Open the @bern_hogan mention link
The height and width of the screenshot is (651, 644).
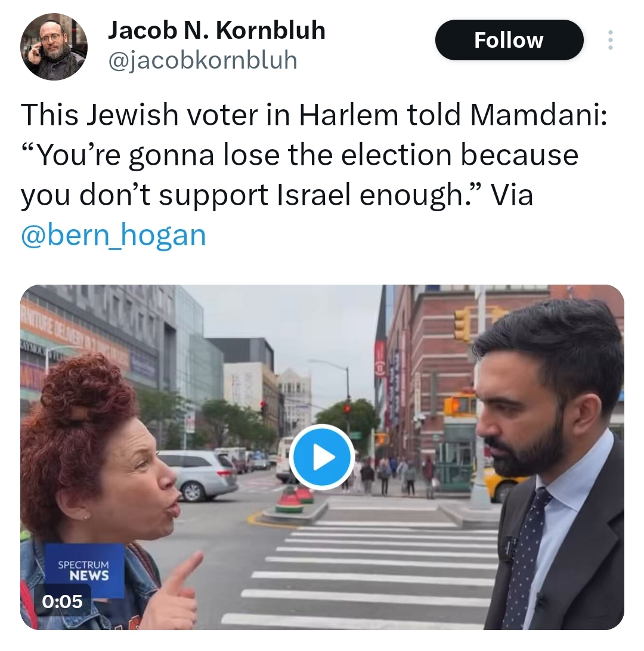click(113, 235)
